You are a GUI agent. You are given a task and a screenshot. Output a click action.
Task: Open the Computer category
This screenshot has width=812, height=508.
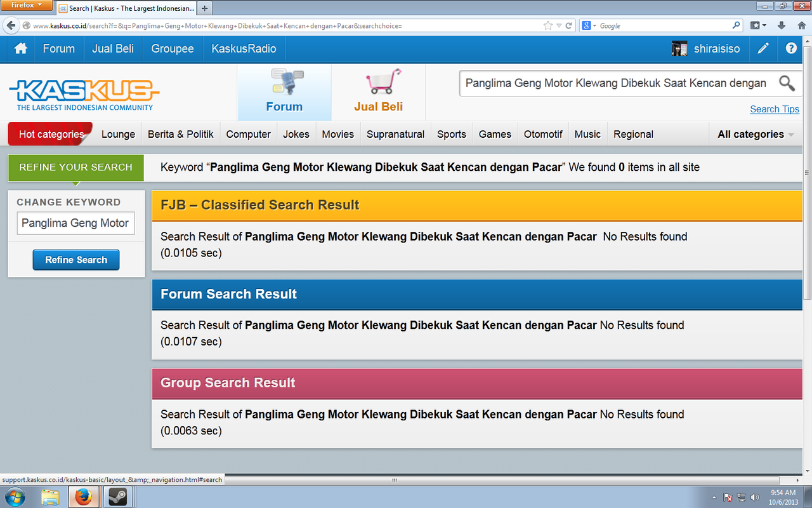249,135
